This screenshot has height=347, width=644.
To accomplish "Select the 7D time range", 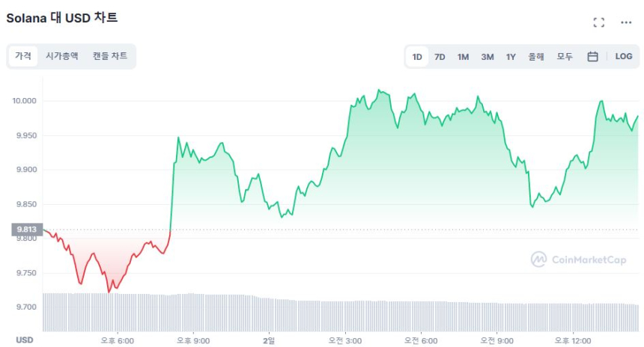I will (x=440, y=57).
